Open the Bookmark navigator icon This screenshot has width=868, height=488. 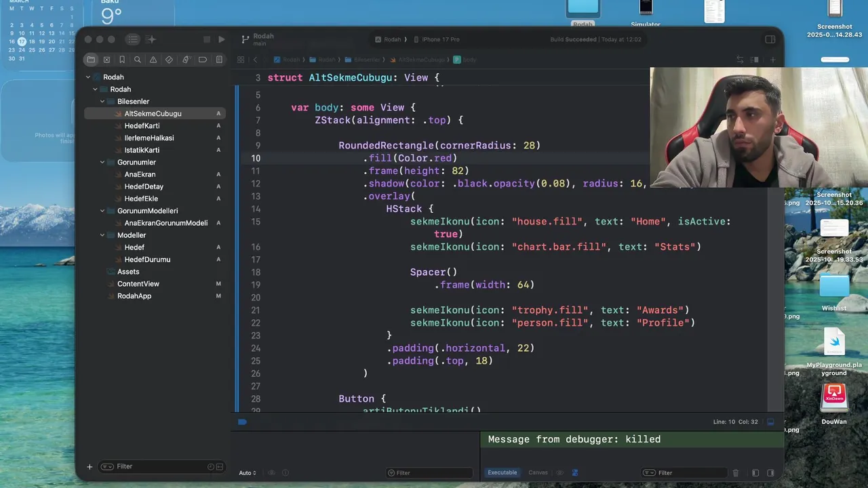pos(122,60)
